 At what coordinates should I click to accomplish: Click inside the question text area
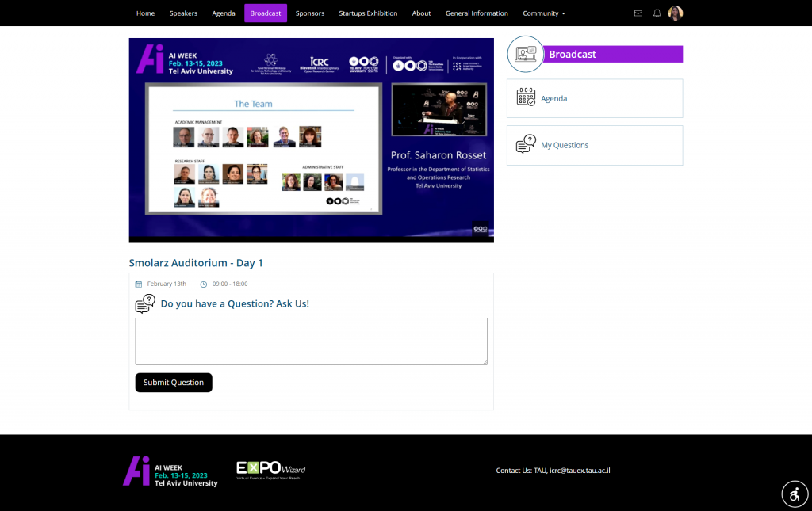[311, 341]
